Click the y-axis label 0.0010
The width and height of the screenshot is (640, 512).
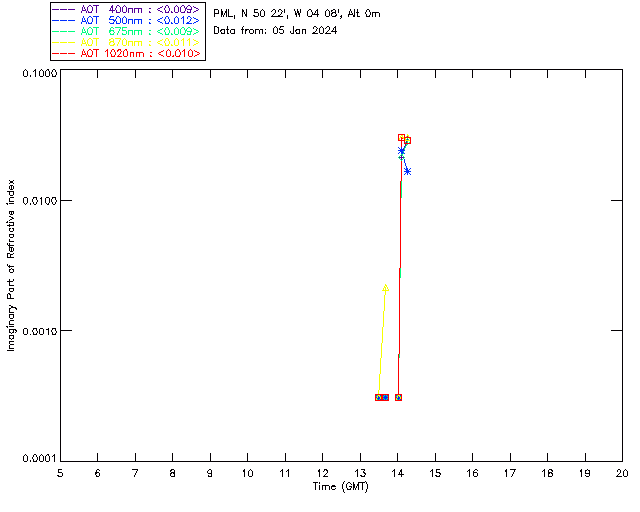39,331
